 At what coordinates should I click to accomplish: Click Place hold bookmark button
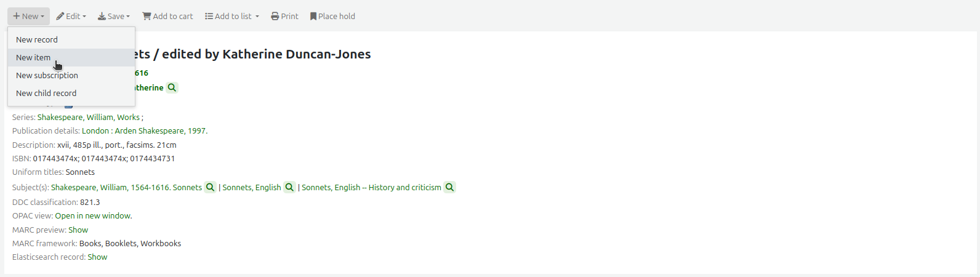point(332,16)
